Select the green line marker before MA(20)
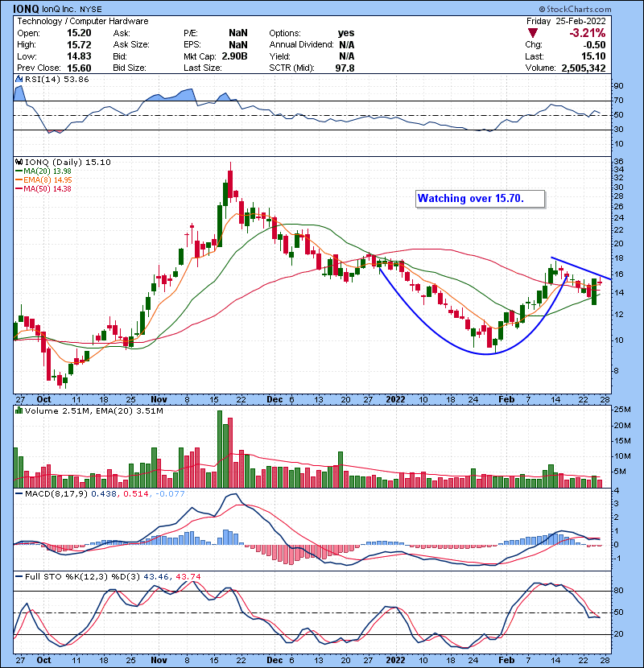 click(x=19, y=171)
